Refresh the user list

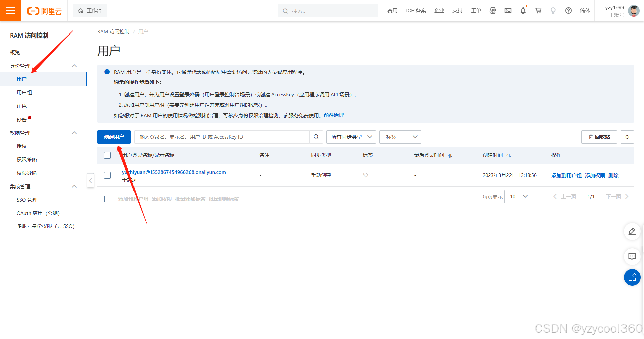point(627,137)
